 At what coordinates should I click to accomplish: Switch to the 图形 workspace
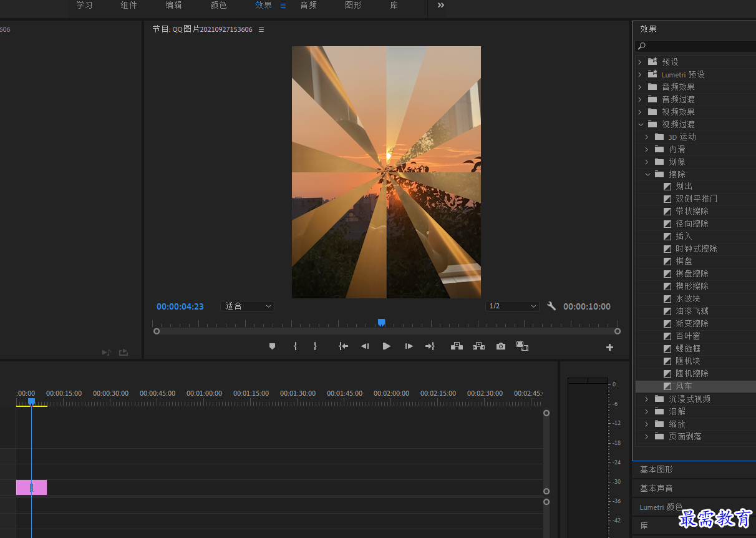pyautogui.click(x=353, y=5)
